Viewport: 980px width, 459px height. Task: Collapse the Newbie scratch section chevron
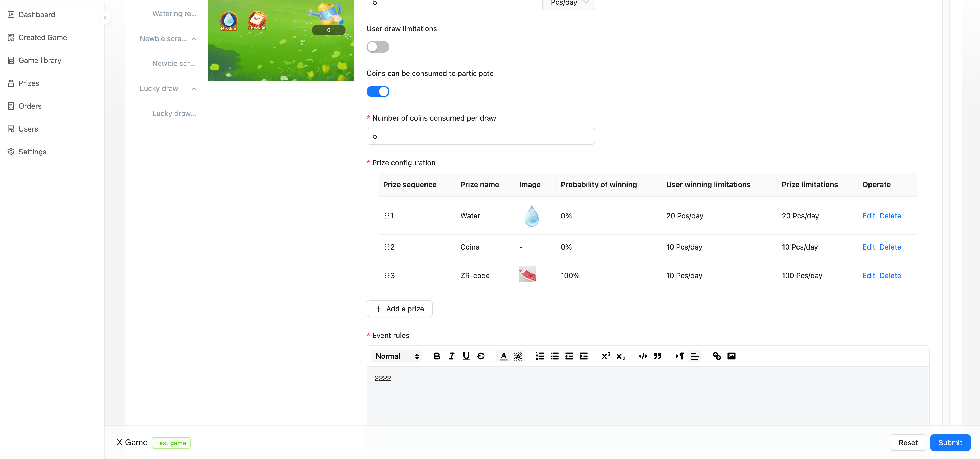pyautogui.click(x=194, y=39)
